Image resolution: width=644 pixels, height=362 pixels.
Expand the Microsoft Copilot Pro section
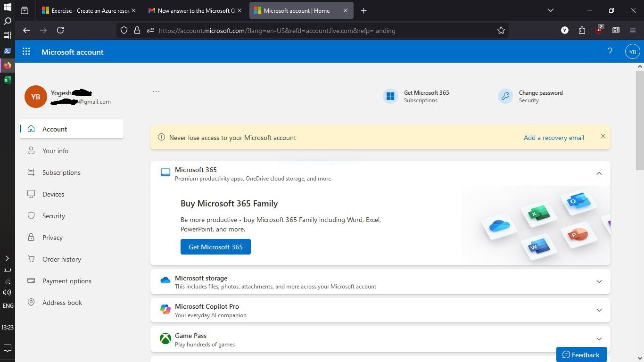pyautogui.click(x=599, y=310)
